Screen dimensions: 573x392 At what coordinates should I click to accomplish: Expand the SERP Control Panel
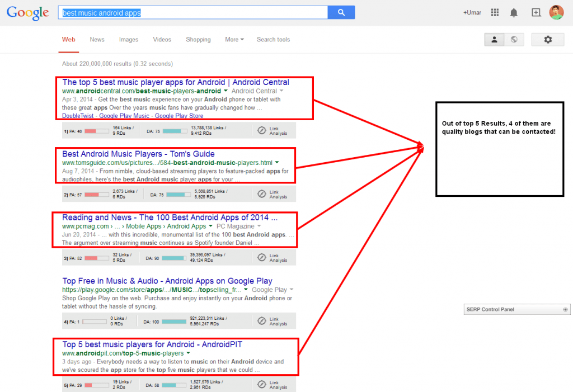click(565, 309)
